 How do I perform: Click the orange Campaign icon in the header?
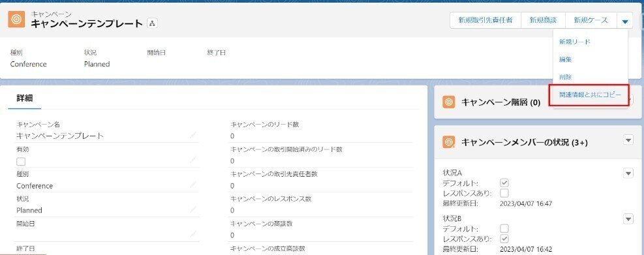click(x=16, y=20)
